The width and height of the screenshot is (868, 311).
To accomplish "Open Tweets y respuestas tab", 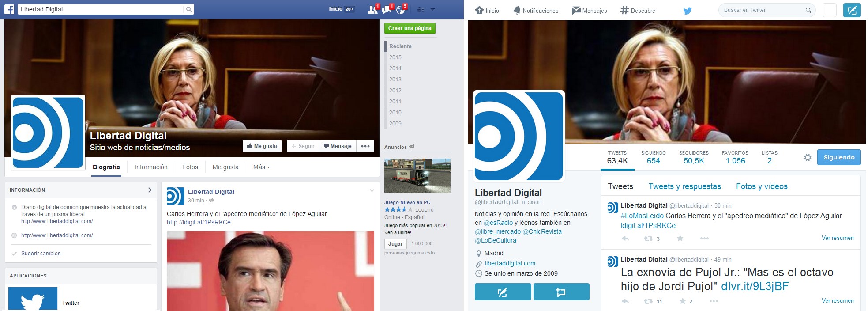I will (684, 186).
